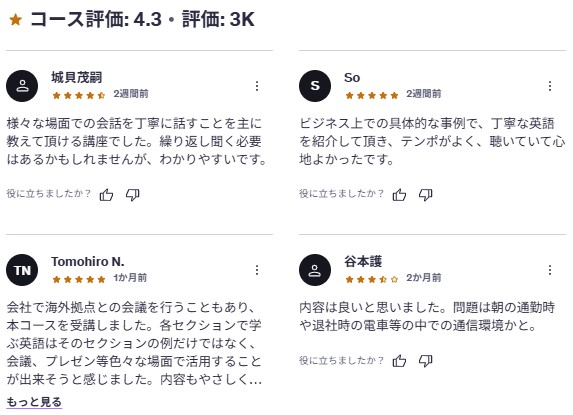
Task: Like 城貝茂嗣's review with thumbs up
Action: click(106, 195)
